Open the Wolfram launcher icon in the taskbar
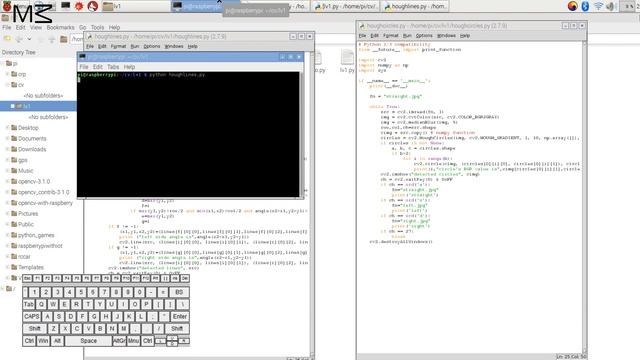 (93, 6)
